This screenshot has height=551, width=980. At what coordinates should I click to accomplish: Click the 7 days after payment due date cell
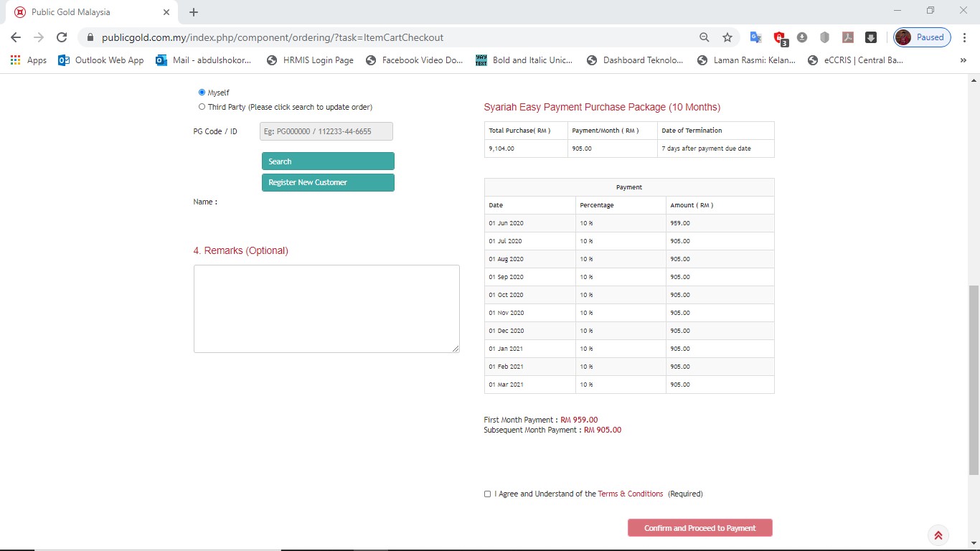point(716,149)
